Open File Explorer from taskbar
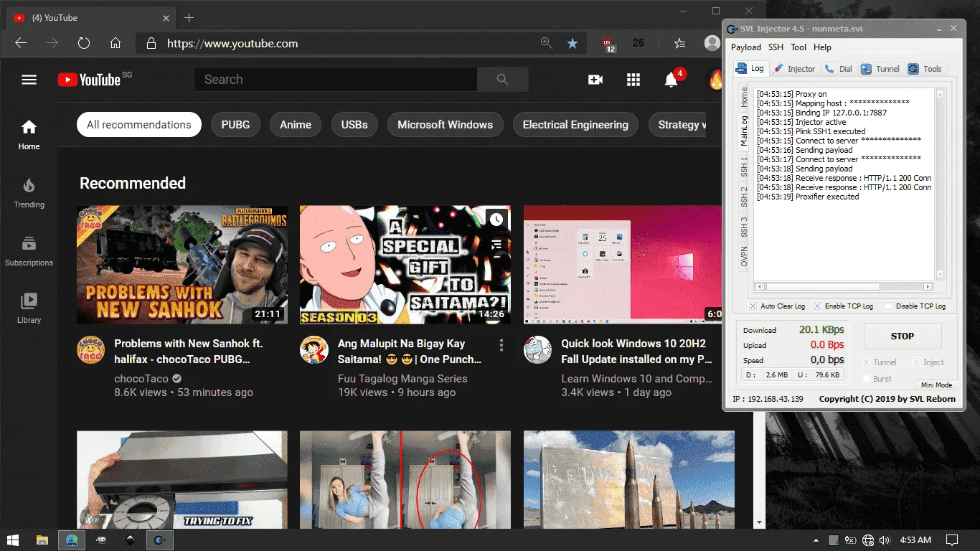 pyautogui.click(x=42, y=540)
